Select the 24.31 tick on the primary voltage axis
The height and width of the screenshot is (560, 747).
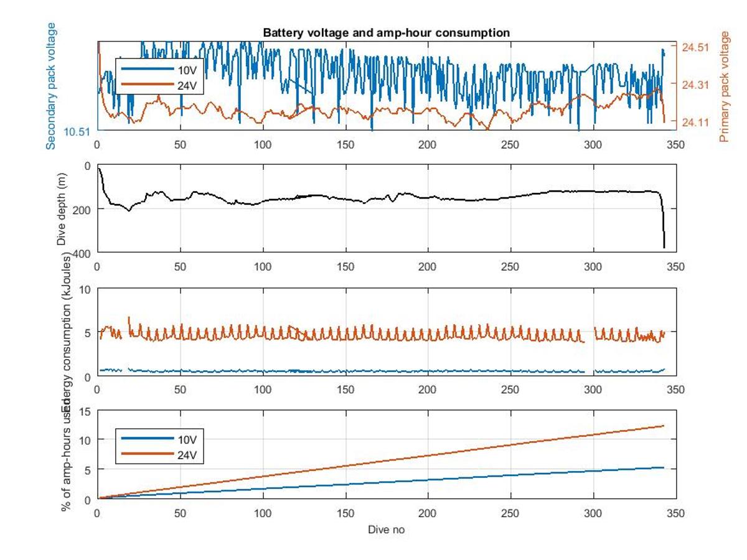pos(695,85)
